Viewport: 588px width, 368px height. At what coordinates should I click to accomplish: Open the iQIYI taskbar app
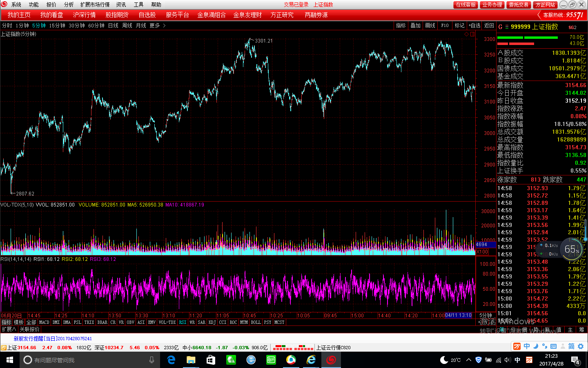271,360
